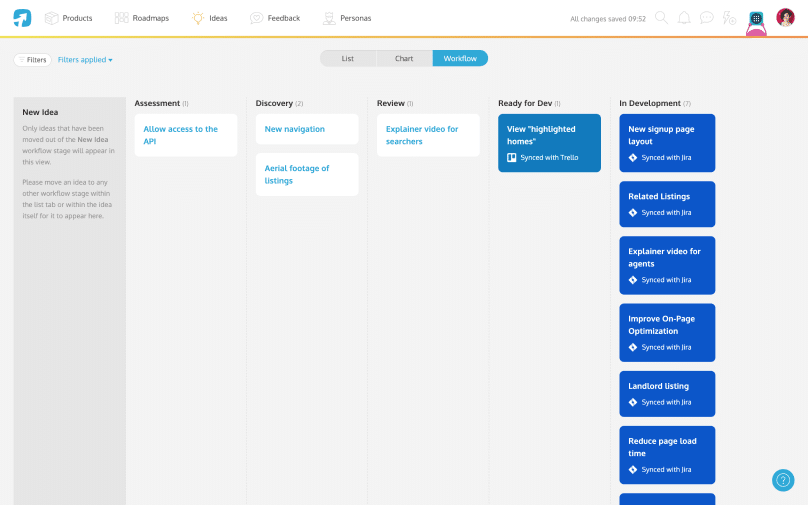This screenshot has width=808, height=505.
Task: Click the Ideas lightbulb icon
Action: pos(198,18)
